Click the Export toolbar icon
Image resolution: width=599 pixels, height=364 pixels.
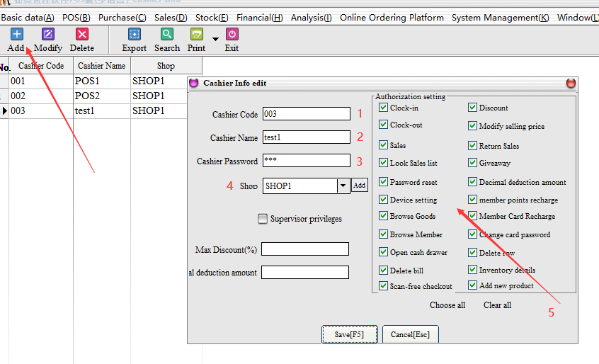click(134, 34)
